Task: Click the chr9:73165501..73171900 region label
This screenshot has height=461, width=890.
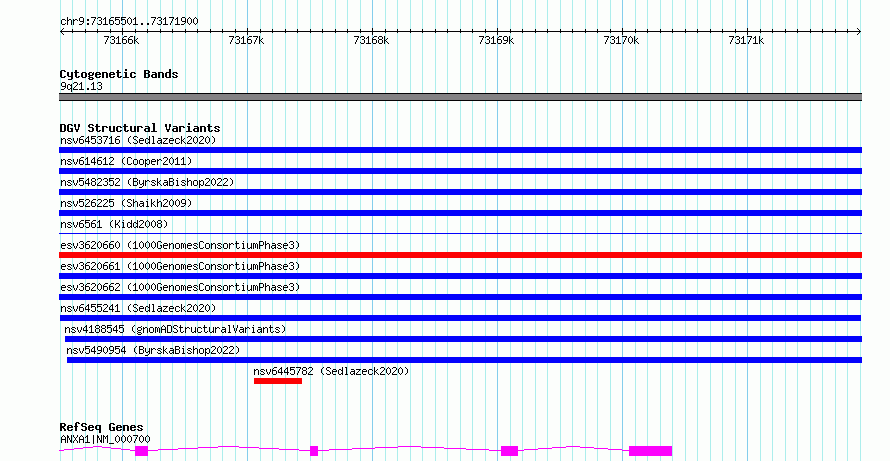Action: 129,21
